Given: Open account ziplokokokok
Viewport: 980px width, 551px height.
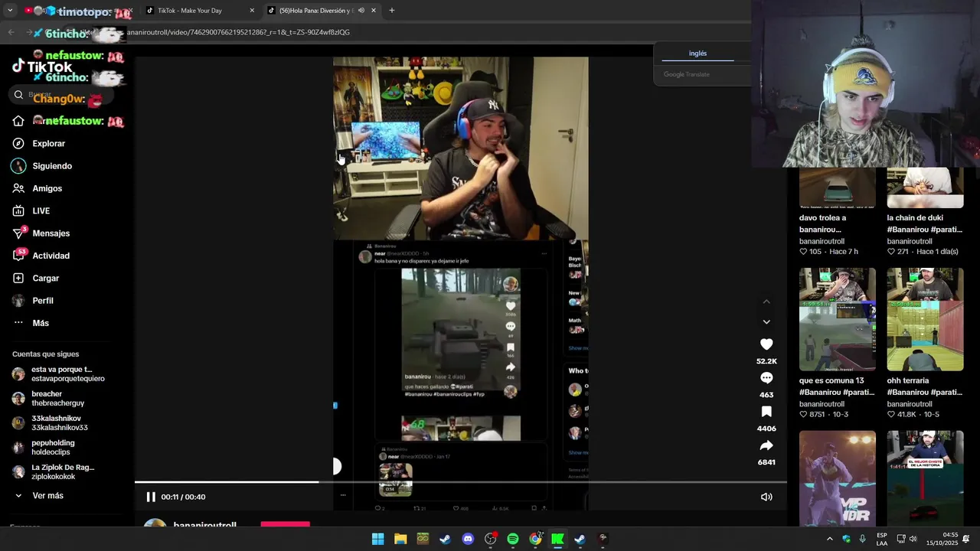Looking at the screenshot, I should [62, 472].
